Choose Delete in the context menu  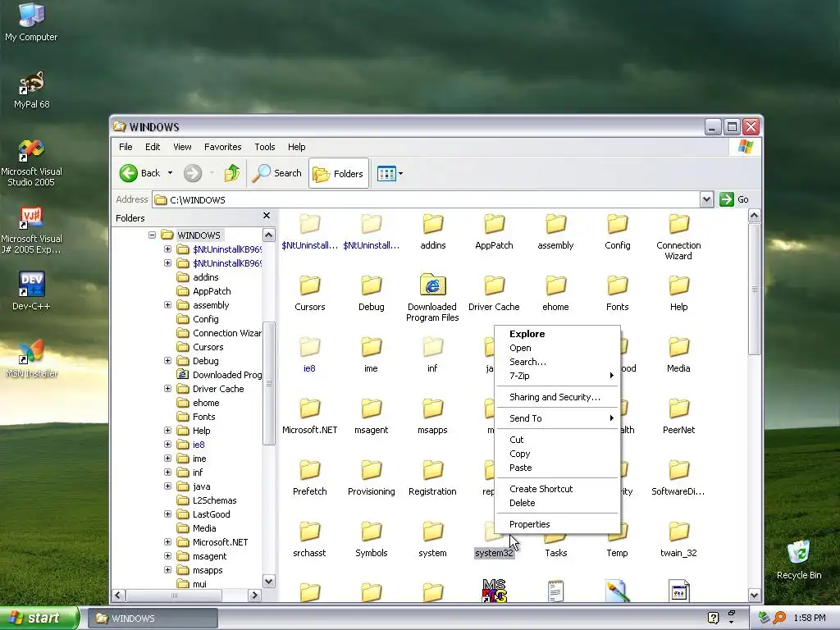[x=557, y=503]
